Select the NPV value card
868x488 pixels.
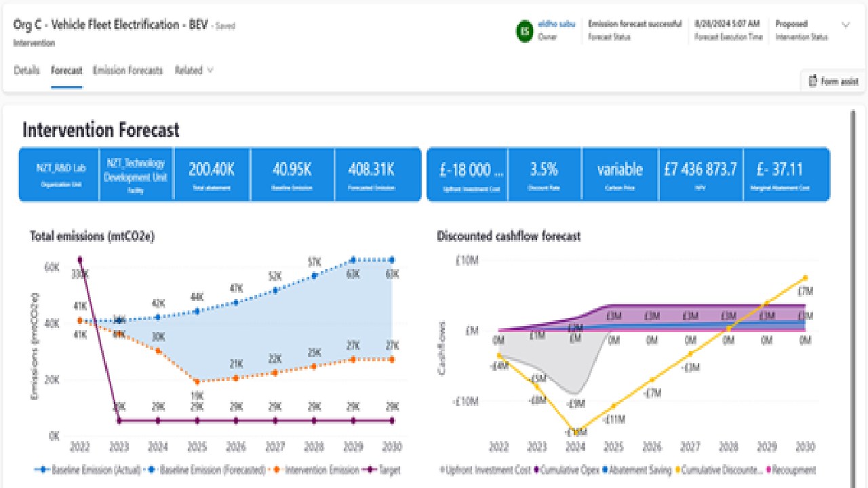point(701,175)
